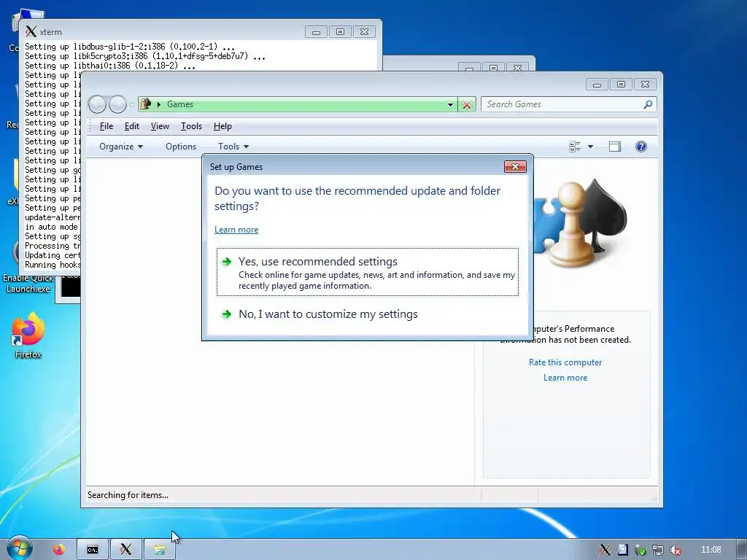Click the xterm X logo icon

click(31, 32)
